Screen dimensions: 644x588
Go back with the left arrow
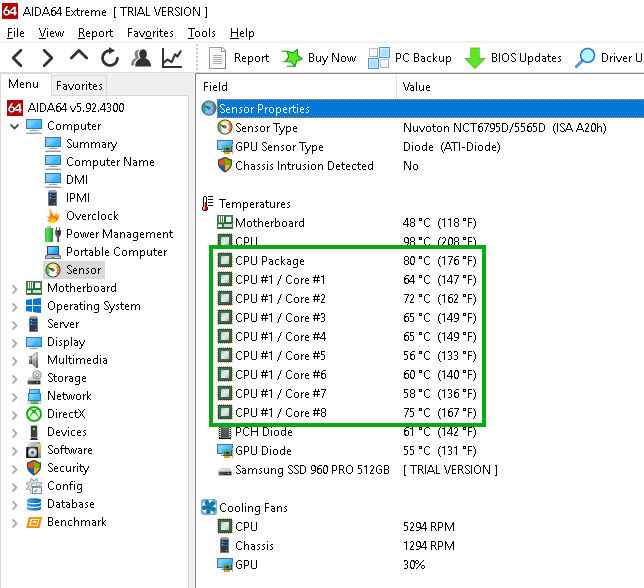pos(18,58)
